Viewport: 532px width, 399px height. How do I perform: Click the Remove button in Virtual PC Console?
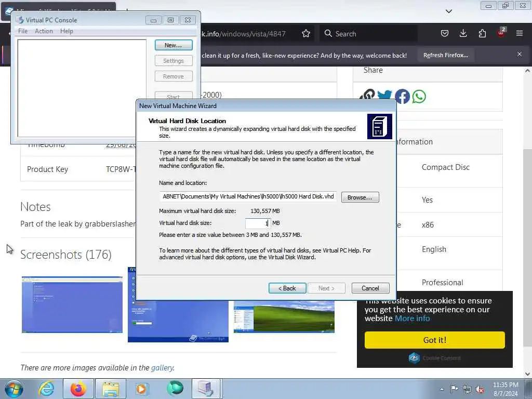coord(174,76)
